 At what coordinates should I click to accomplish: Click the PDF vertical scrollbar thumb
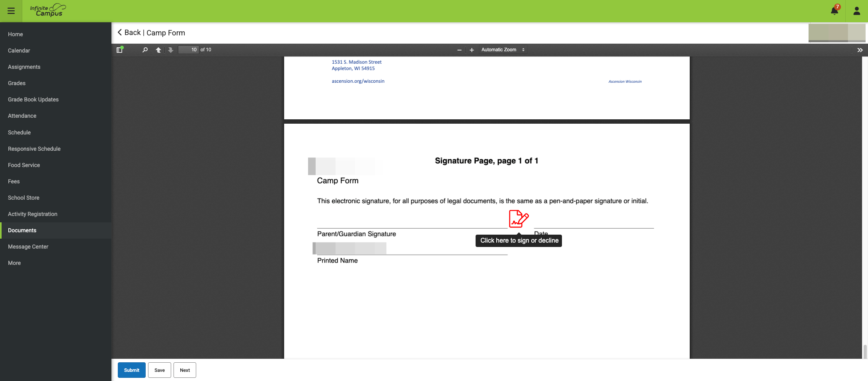coord(865,352)
